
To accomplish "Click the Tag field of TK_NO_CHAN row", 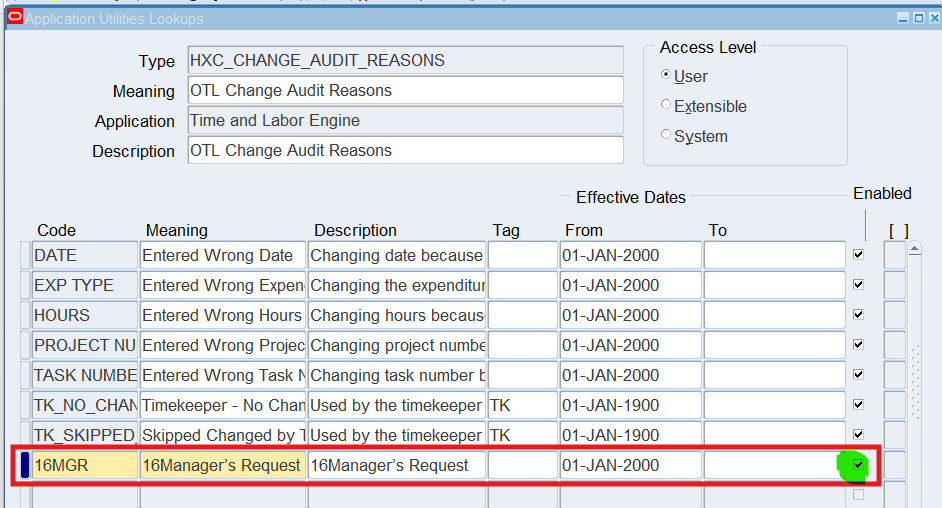I will [522, 406].
